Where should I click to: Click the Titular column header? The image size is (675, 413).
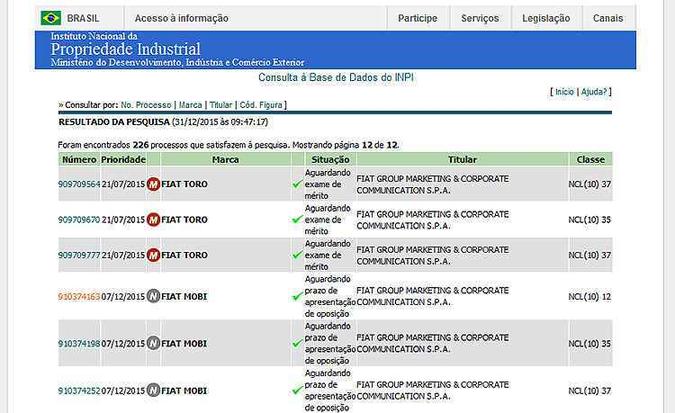coord(462,159)
